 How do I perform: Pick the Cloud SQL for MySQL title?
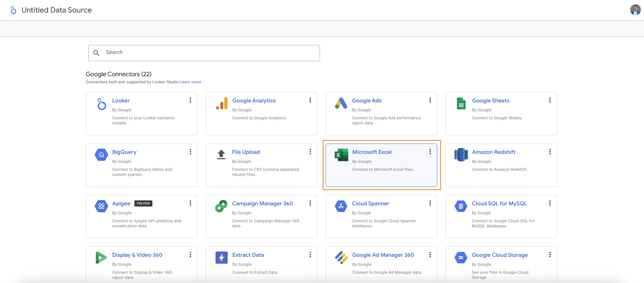coord(499,203)
